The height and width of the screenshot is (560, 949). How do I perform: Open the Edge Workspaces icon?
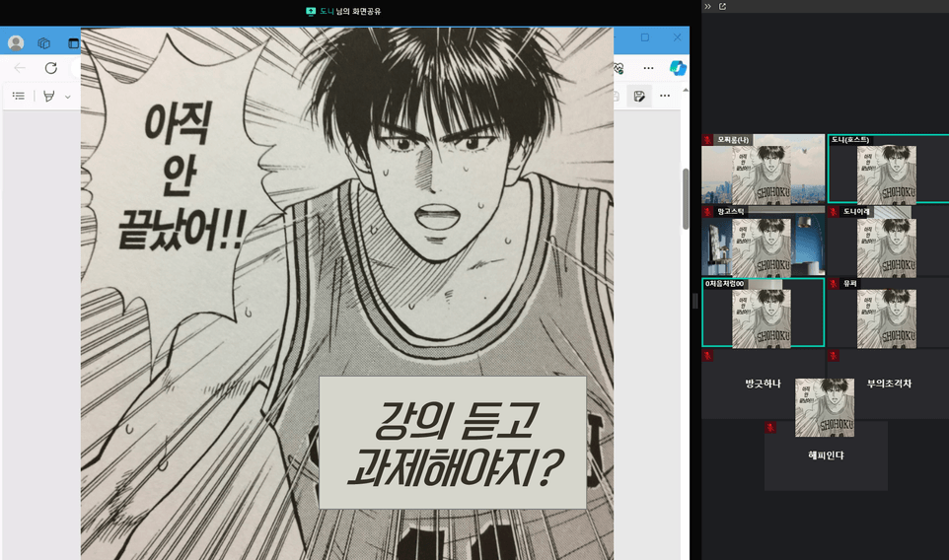click(x=43, y=43)
